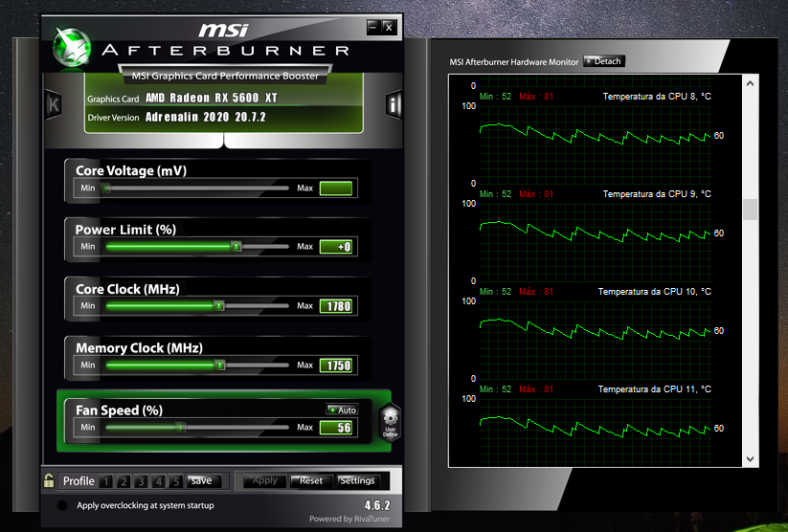Screen dimensions: 788x532
Task: Select profile slot 5
Action: pyautogui.click(x=176, y=481)
